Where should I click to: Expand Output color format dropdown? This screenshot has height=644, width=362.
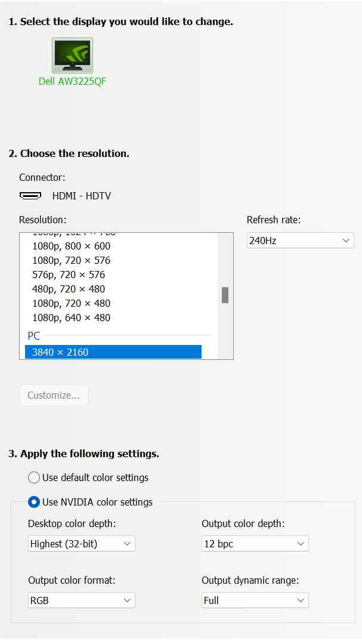tap(82, 600)
